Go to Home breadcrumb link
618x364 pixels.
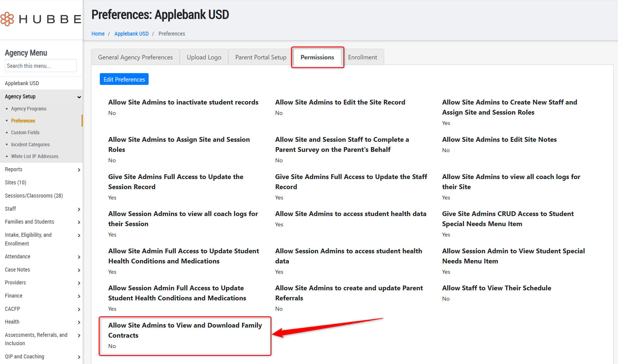point(98,34)
